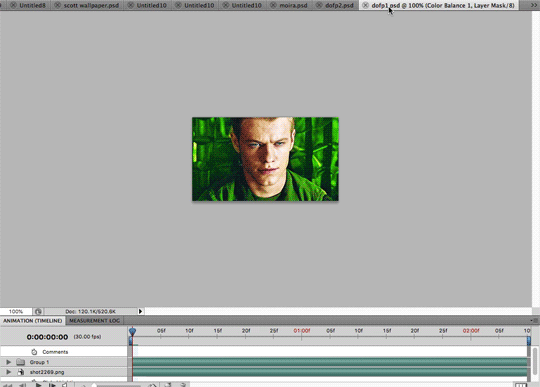Viewport: 540px width, 387px height.
Task: Click the 01:00f mark on time ruler
Action: point(302,331)
